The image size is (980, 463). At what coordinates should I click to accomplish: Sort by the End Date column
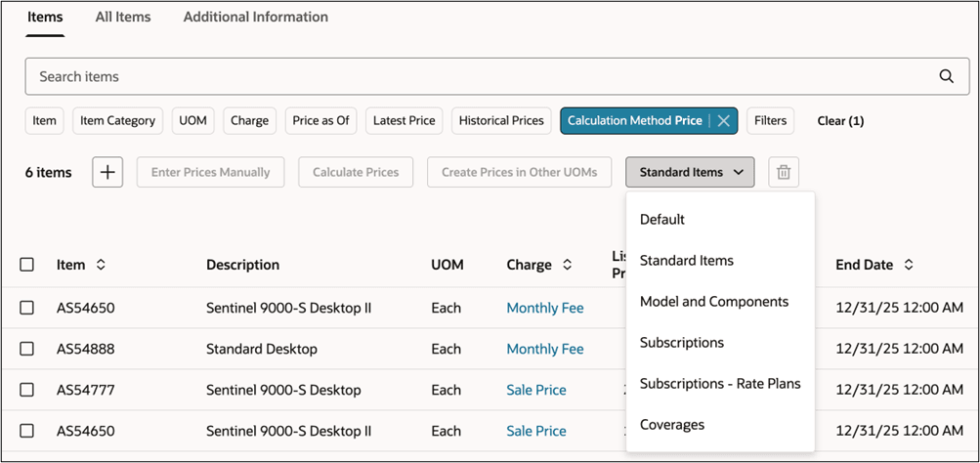tap(909, 265)
